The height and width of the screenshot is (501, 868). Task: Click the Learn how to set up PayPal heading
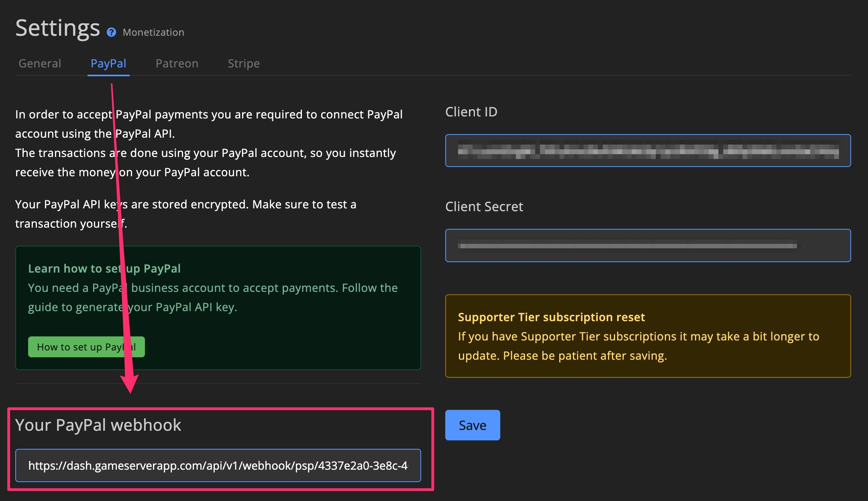coord(104,268)
